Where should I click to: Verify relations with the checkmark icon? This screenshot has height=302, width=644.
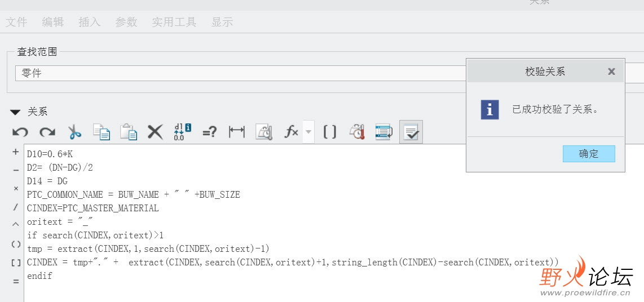click(x=411, y=132)
